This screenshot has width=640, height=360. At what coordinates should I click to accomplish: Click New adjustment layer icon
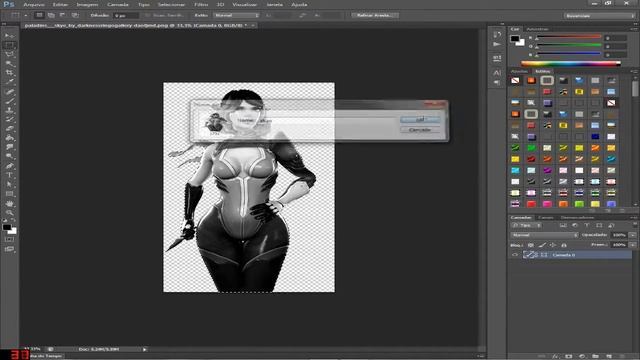pos(582,356)
